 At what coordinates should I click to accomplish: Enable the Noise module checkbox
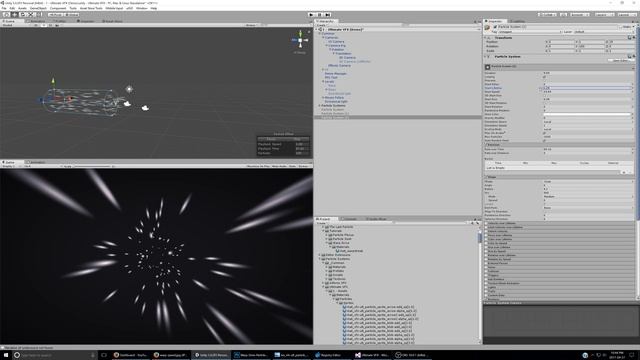(x=486, y=267)
